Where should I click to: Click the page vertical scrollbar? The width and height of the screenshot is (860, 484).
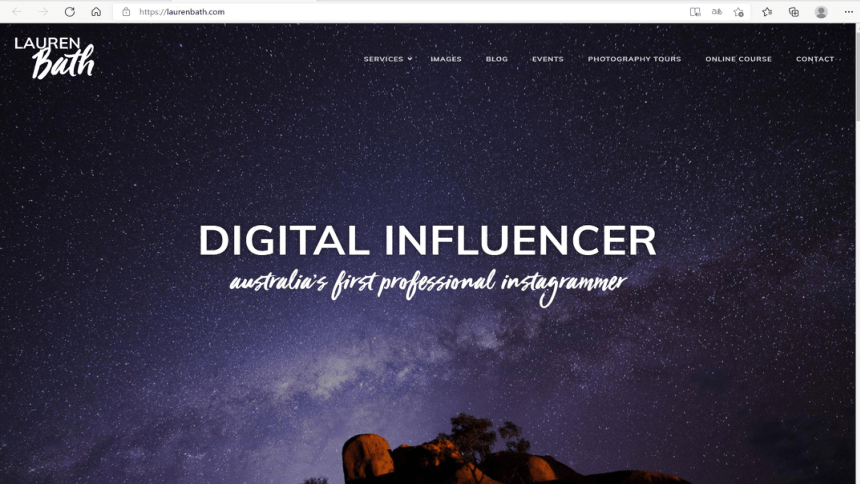(857, 253)
